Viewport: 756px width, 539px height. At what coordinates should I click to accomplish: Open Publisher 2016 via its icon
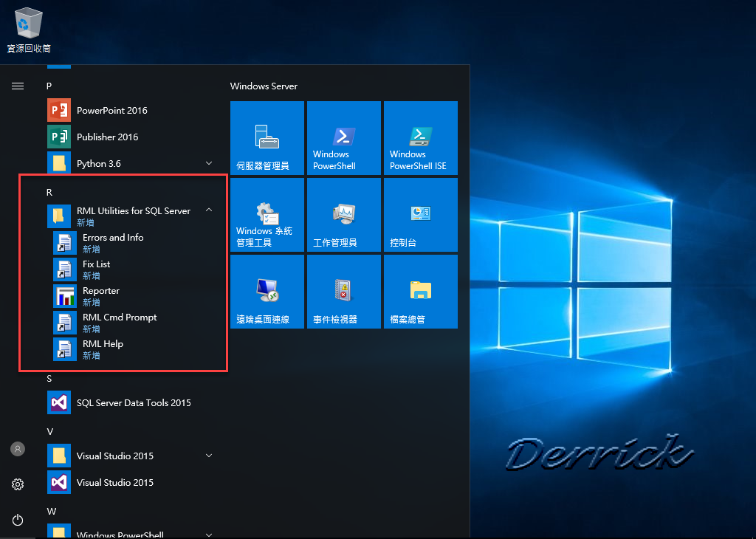coord(59,137)
